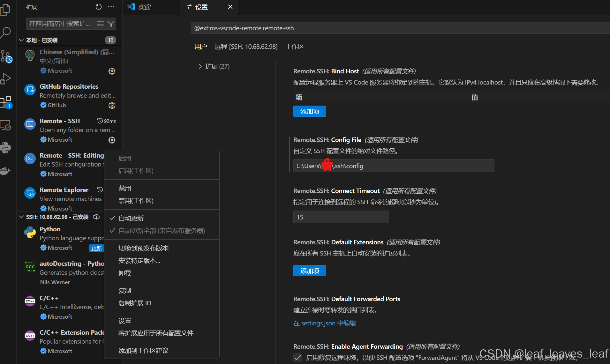Click the Config File path input
The width and height of the screenshot is (610, 364).
click(x=393, y=166)
